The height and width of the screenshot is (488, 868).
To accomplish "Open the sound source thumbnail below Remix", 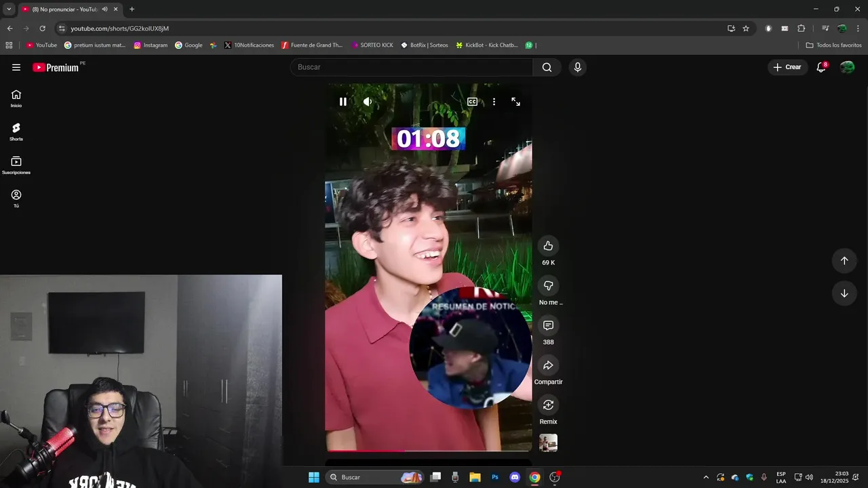I will point(548,443).
